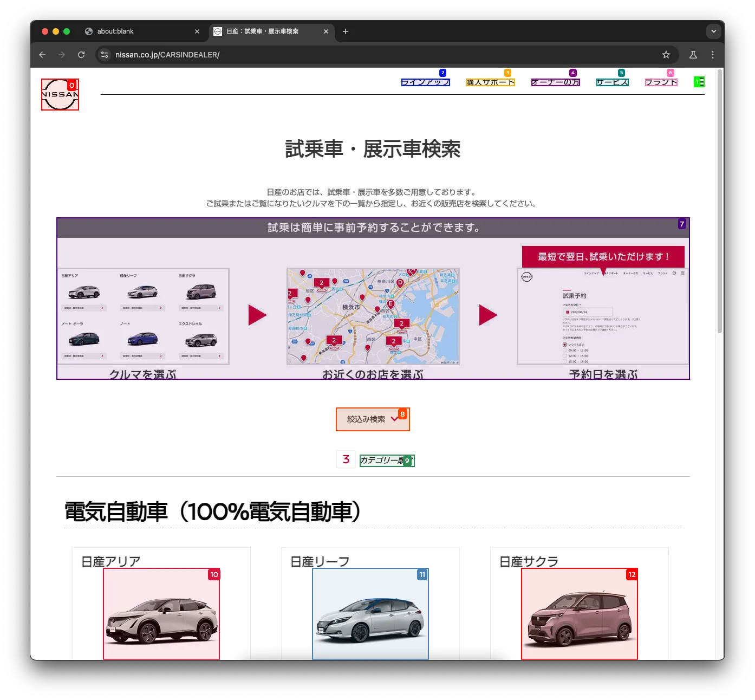Open the Chrome three-dot menu
755x700 pixels.
(x=713, y=55)
